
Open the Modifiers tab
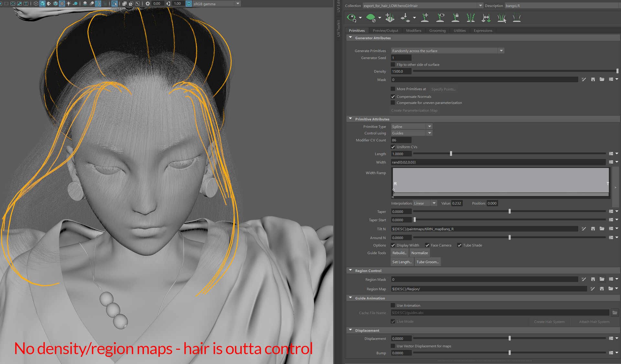(x=413, y=31)
